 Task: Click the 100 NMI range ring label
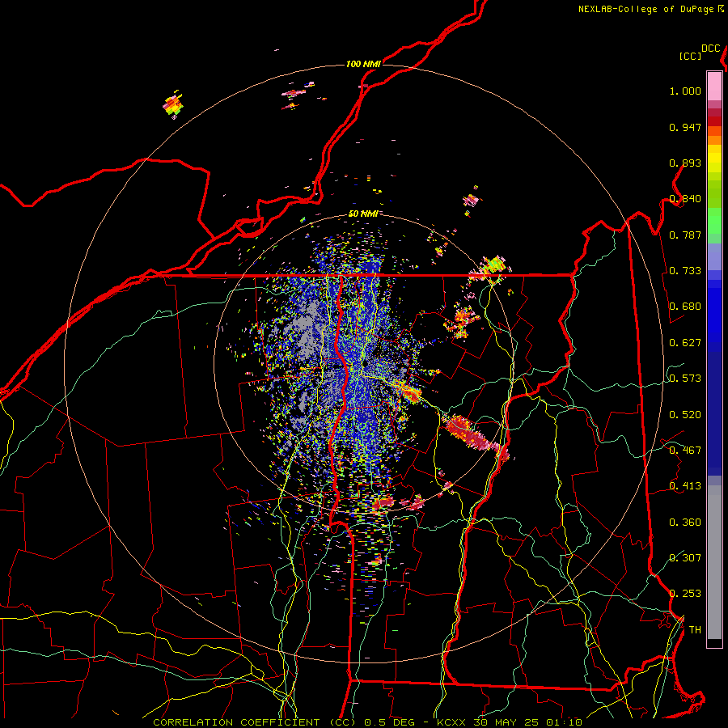(x=363, y=64)
